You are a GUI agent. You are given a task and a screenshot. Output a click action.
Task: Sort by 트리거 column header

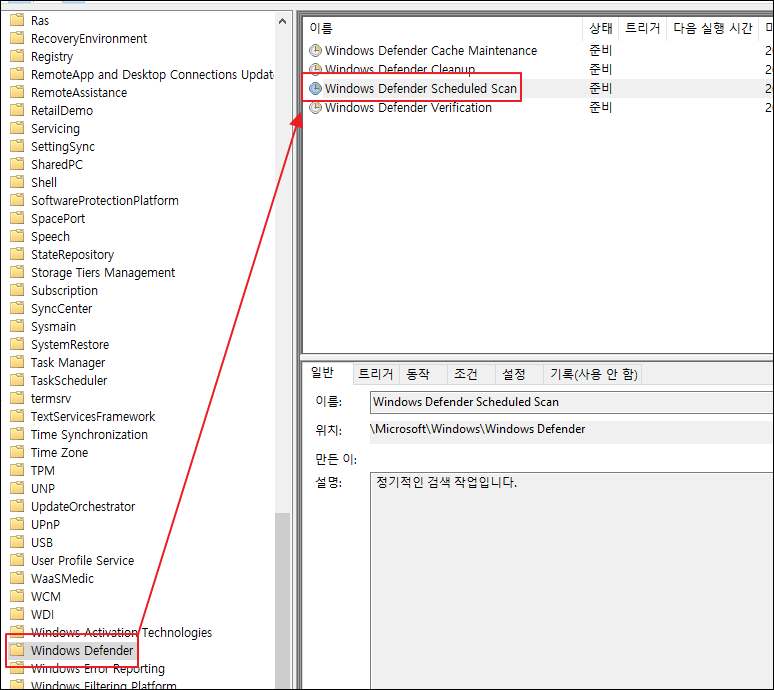pyautogui.click(x=643, y=28)
